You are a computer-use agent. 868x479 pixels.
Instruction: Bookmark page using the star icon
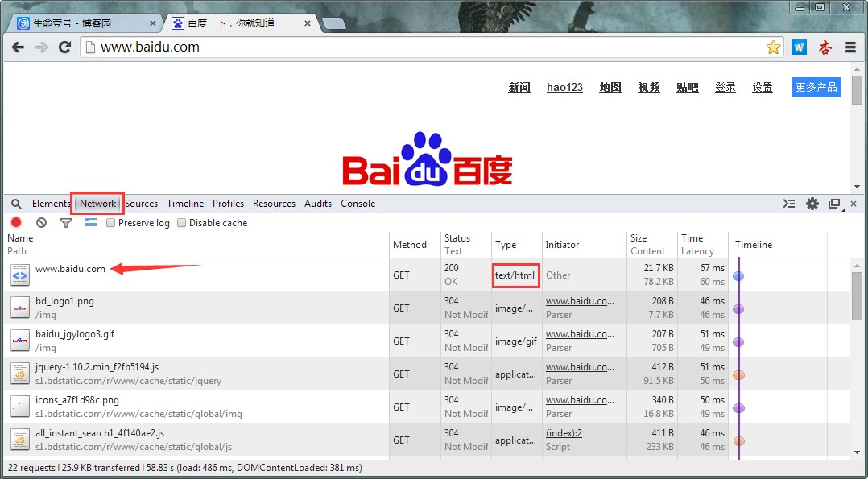click(x=773, y=47)
